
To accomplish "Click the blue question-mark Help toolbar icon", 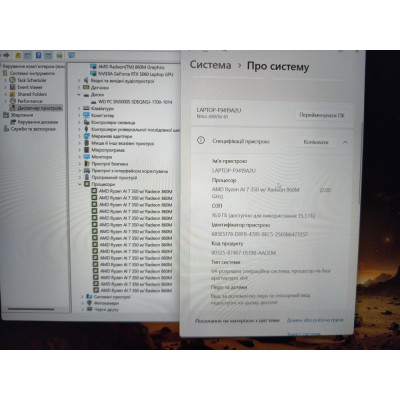I will click(38, 55).
